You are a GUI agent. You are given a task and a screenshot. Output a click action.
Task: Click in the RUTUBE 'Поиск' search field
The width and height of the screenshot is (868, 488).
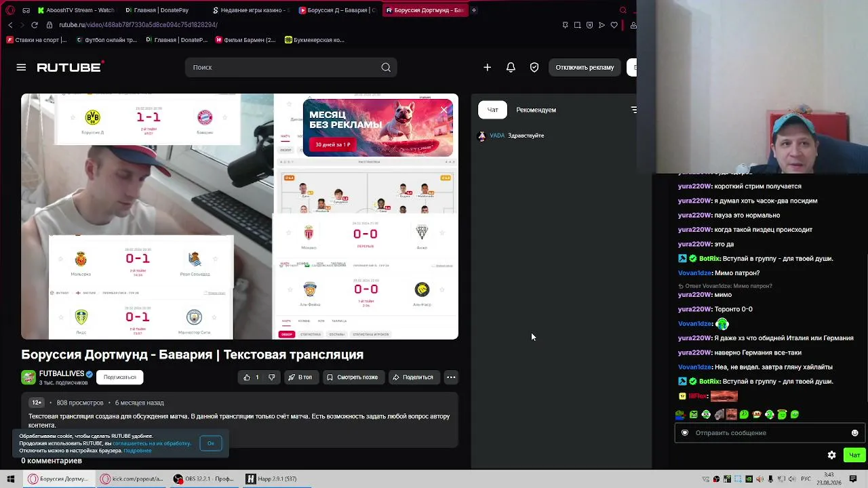click(291, 67)
